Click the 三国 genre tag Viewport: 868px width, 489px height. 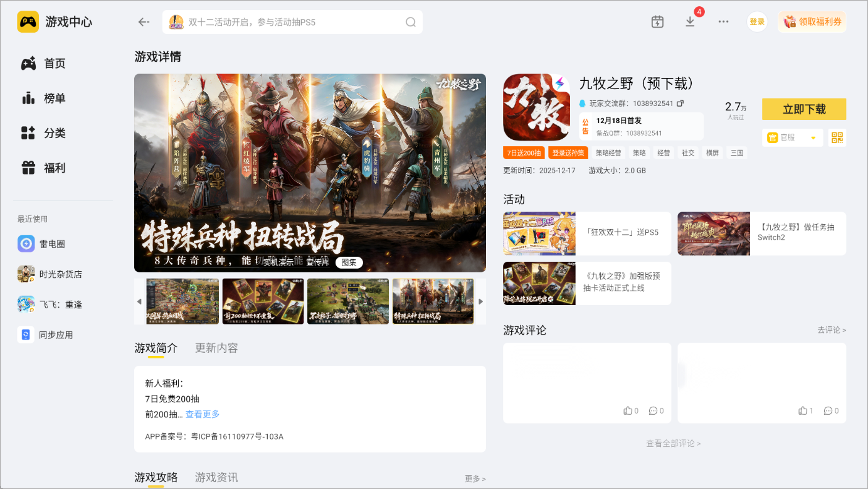pyautogui.click(x=737, y=153)
